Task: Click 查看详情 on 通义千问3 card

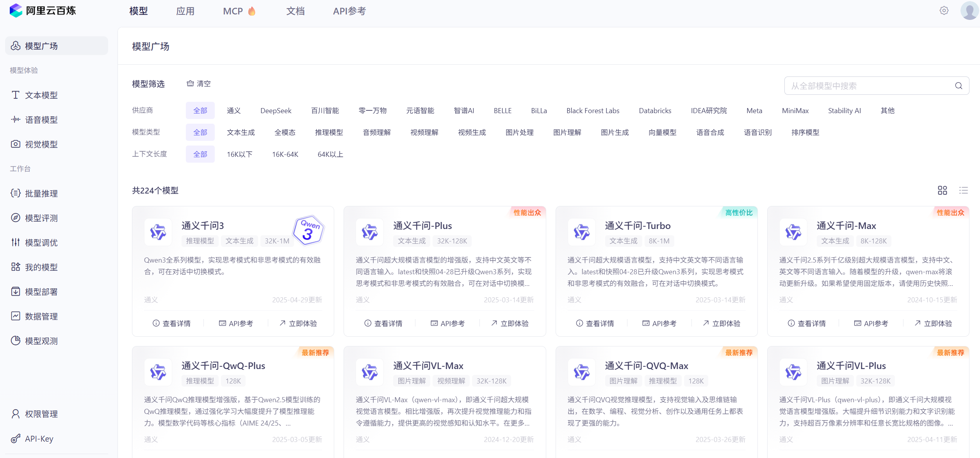Action: pyautogui.click(x=172, y=323)
